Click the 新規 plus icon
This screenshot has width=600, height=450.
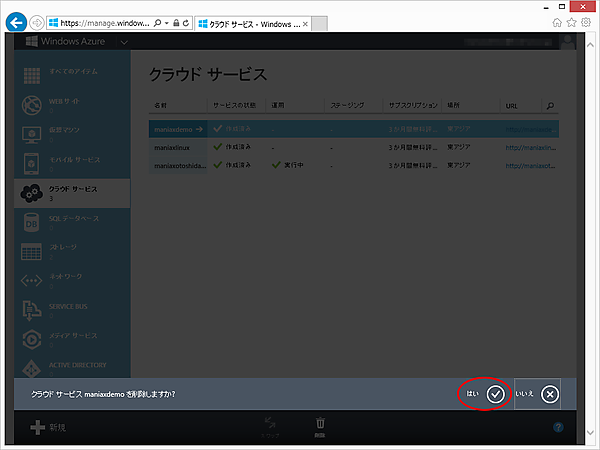click(38, 427)
